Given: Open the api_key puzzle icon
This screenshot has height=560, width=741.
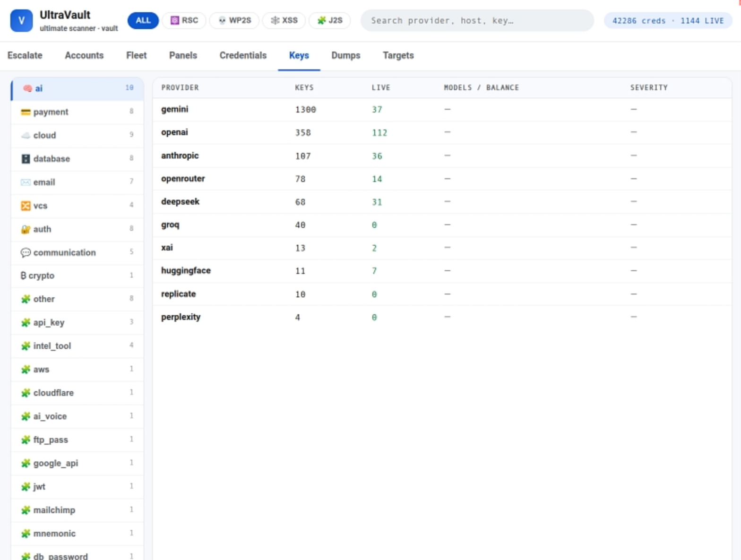Looking at the screenshot, I should [x=26, y=323].
